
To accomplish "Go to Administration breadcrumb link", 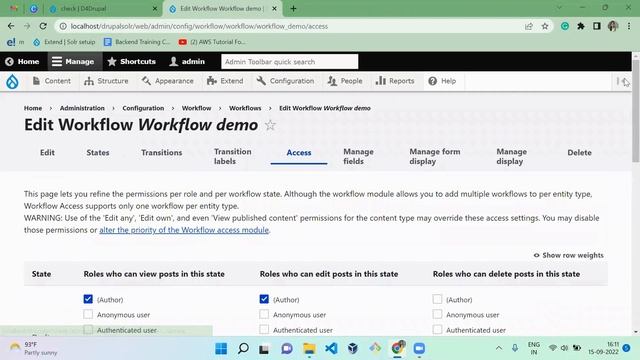I will (x=82, y=108).
